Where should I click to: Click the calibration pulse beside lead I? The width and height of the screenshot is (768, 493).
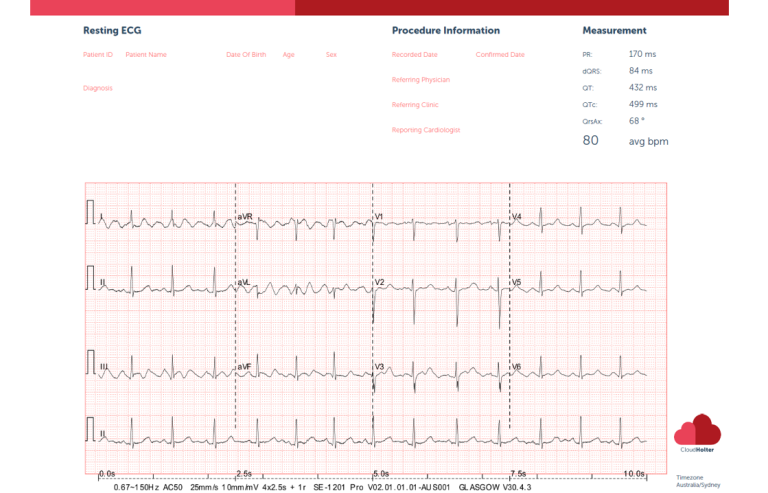coord(92,213)
